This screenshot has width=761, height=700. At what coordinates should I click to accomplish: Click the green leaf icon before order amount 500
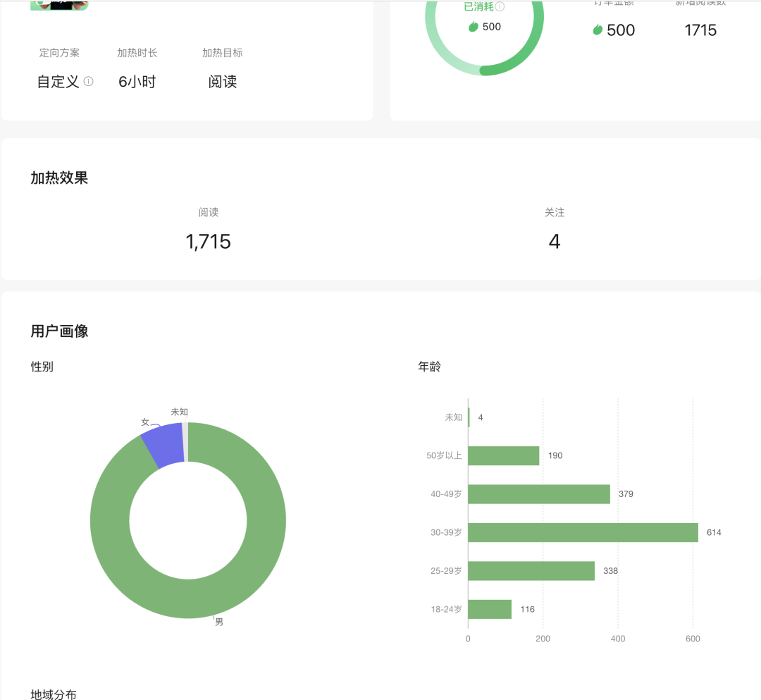coord(598,30)
